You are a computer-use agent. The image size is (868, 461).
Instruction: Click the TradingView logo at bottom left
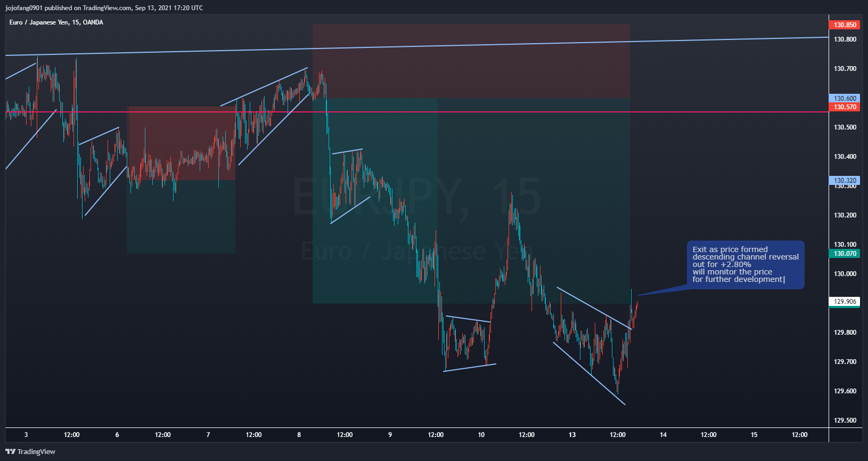pyautogui.click(x=30, y=451)
